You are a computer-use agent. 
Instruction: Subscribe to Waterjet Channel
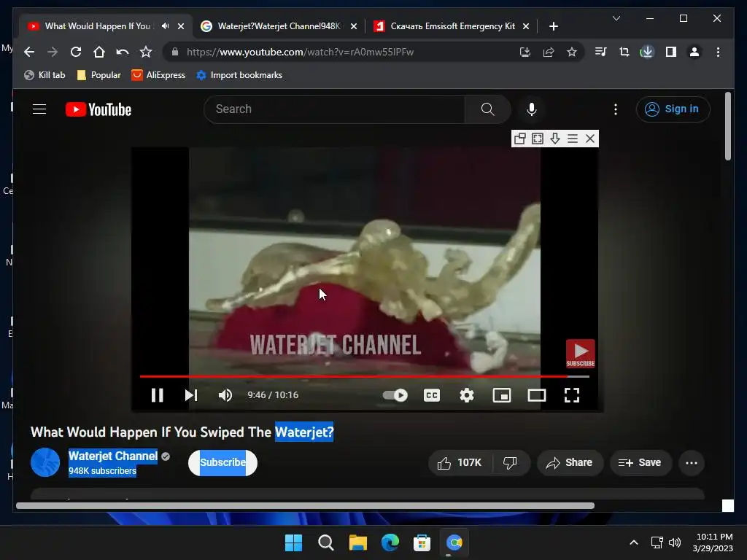pos(222,462)
